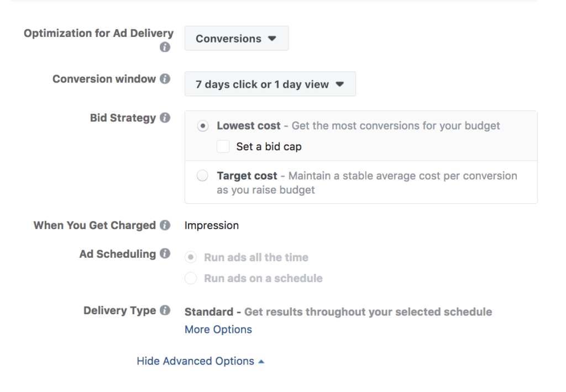
Task: Choose Run ads all the time
Action: pyautogui.click(x=191, y=257)
